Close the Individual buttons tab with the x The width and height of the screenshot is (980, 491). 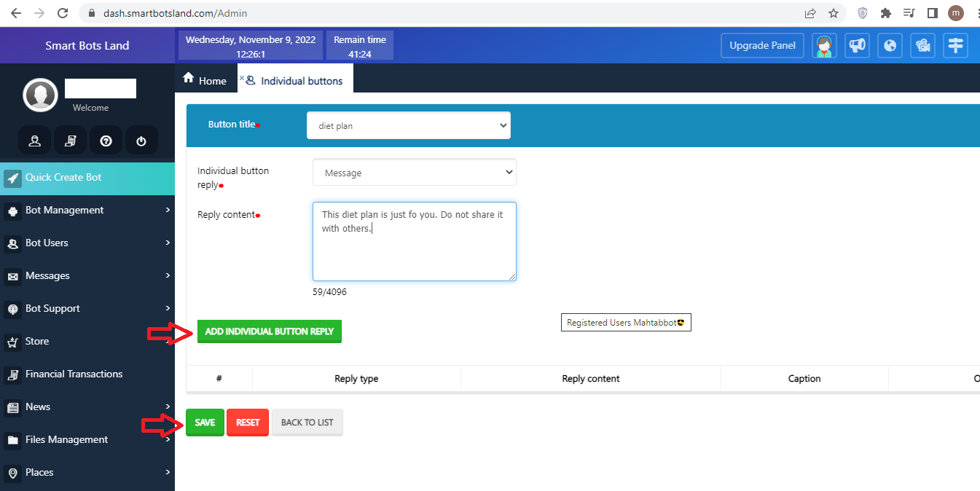tap(242, 77)
